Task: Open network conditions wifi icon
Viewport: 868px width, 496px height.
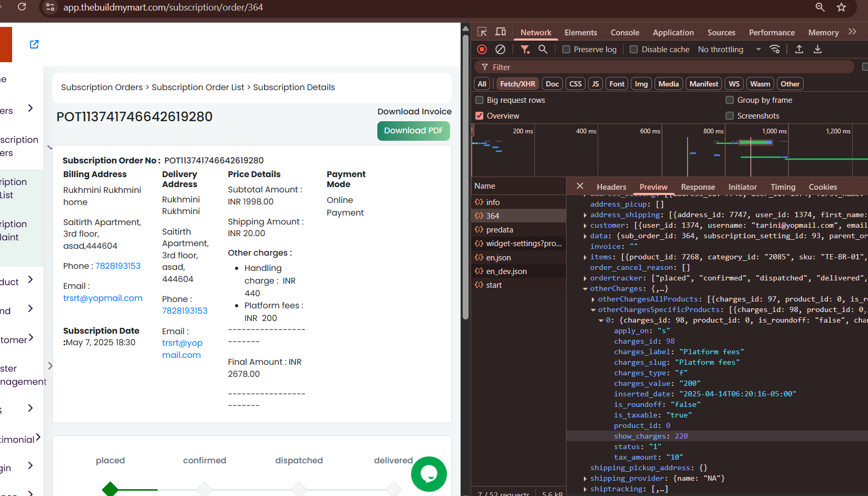Action: [x=775, y=49]
